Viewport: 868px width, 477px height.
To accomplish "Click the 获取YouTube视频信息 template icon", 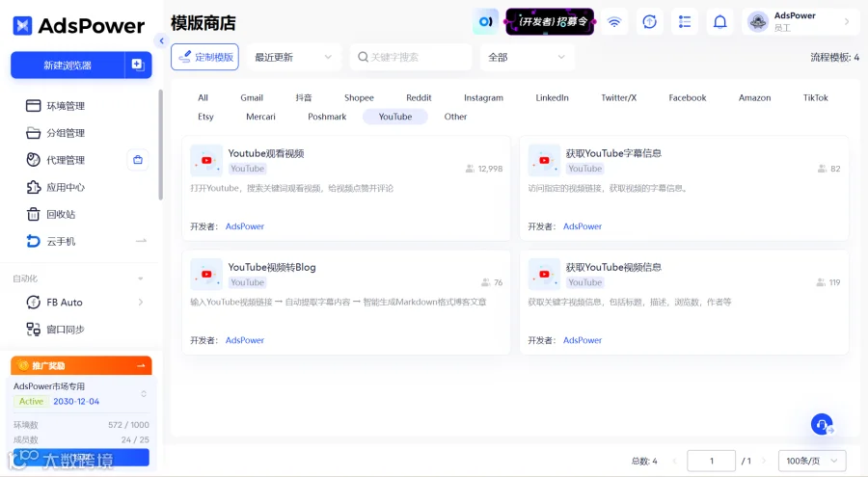I will (x=544, y=275).
